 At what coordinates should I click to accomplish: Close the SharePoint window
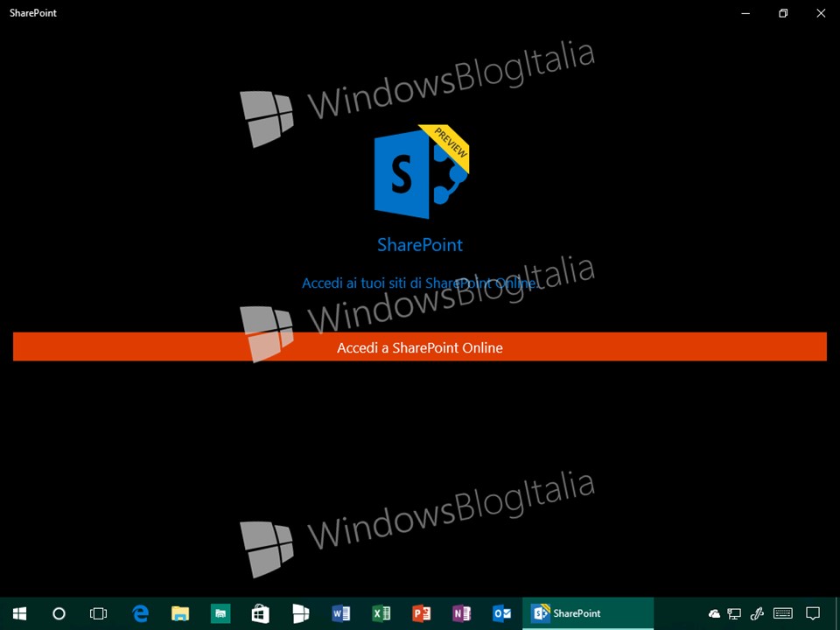coord(821,13)
